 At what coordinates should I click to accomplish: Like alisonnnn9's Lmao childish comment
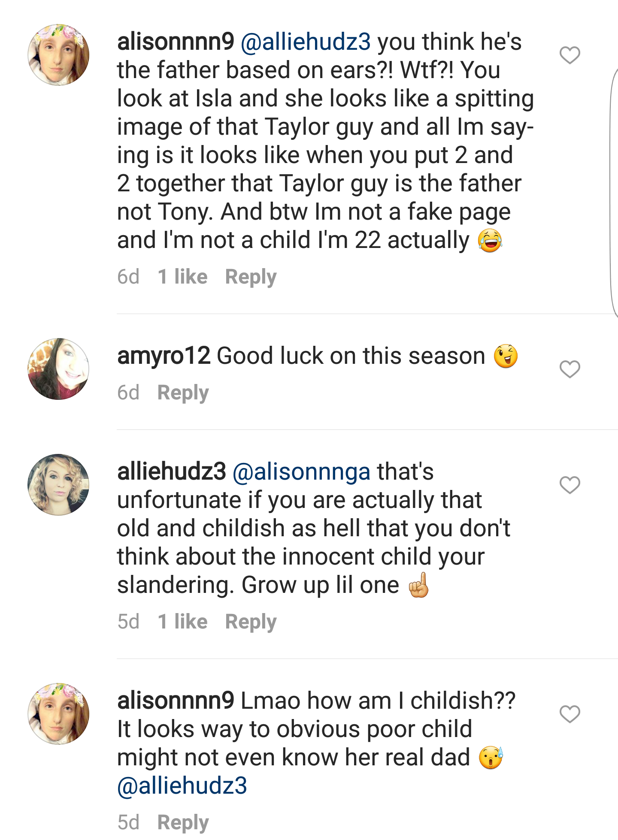(x=570, y=714)
